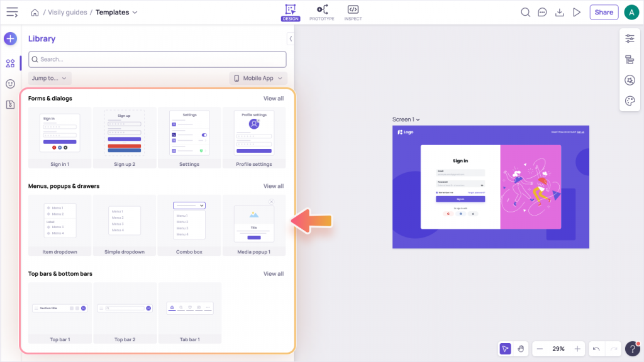This screenshot has height=362, width=644.
Task: Open the layers panel icon on the right
Action: pyautogui.click(x=630, y=60)
